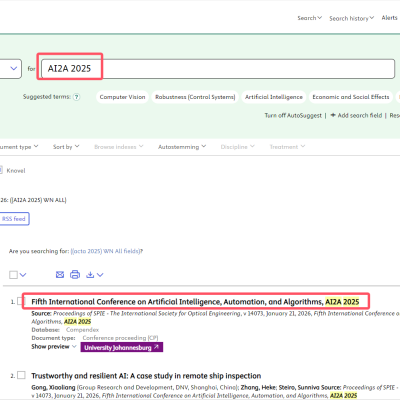
Task: Click the plus icon beside Add search field
Action: point(333,115)
